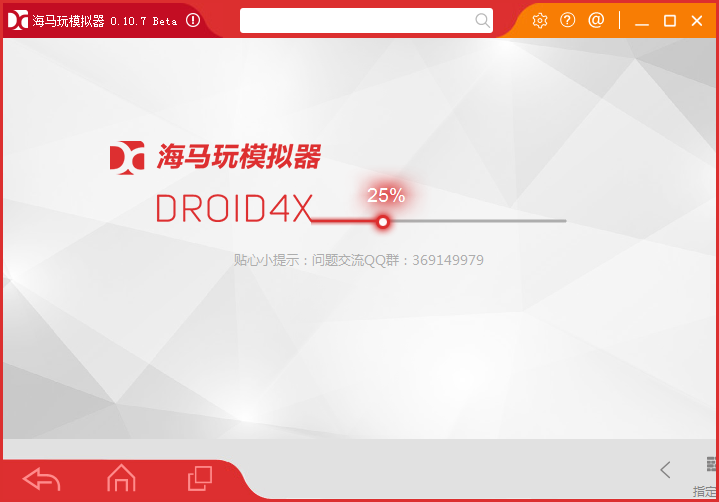Click the @ contact icon
The width and height of the screenshot is (719, 502).
point(596,20)
